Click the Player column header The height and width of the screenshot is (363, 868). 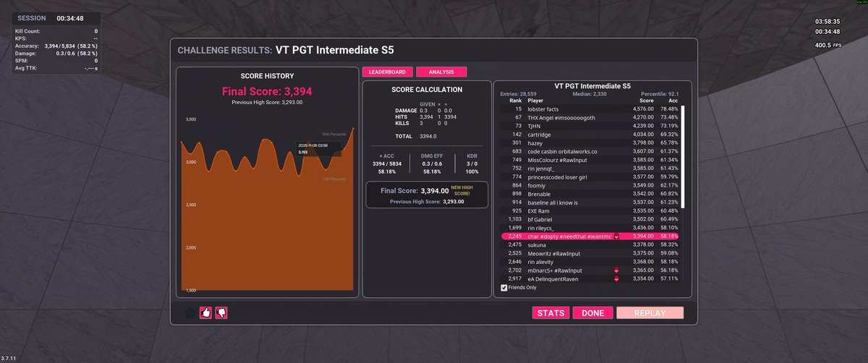click(x=536, y=101)
